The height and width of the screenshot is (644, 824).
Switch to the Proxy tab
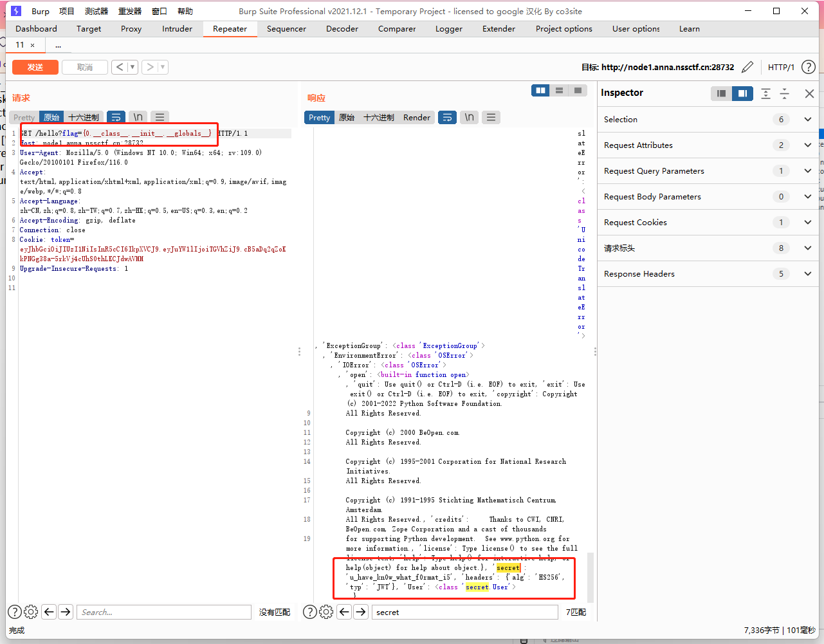tap(131, 29)
